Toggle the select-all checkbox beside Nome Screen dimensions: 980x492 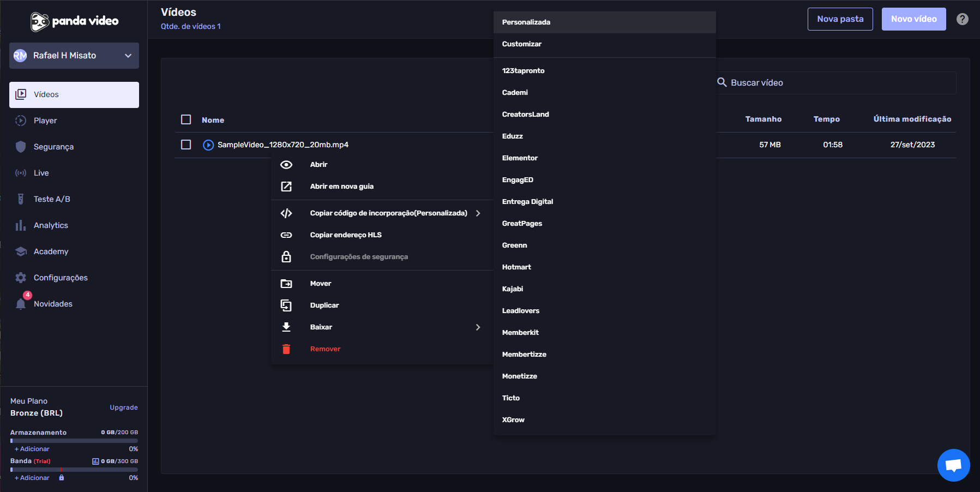[186, 119]
